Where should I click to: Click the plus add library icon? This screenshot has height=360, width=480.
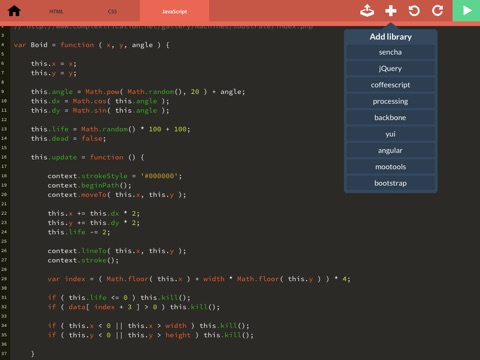click(x=391, y=11)
